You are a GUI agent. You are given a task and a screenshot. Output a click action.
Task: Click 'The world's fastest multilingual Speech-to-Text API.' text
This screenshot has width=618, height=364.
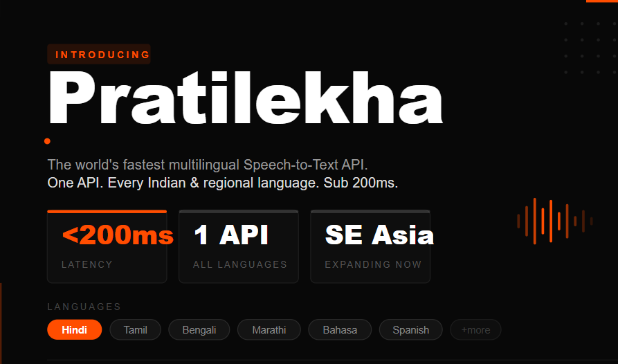point(208,165)
